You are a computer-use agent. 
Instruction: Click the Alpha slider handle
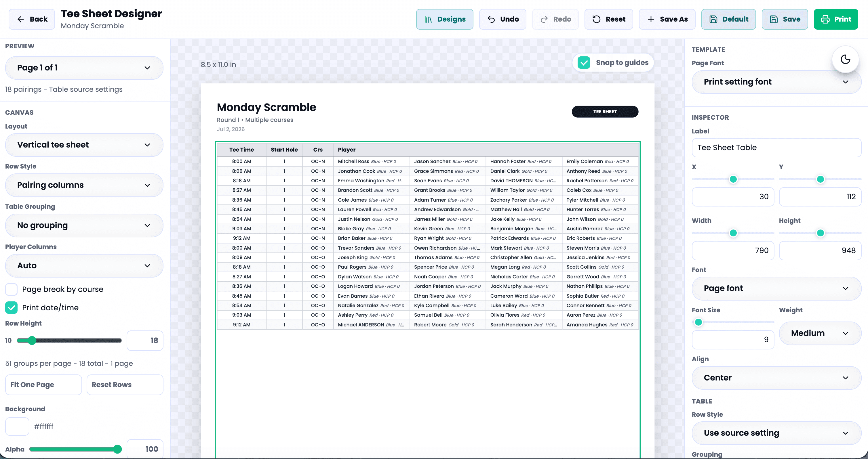[117, 449]
